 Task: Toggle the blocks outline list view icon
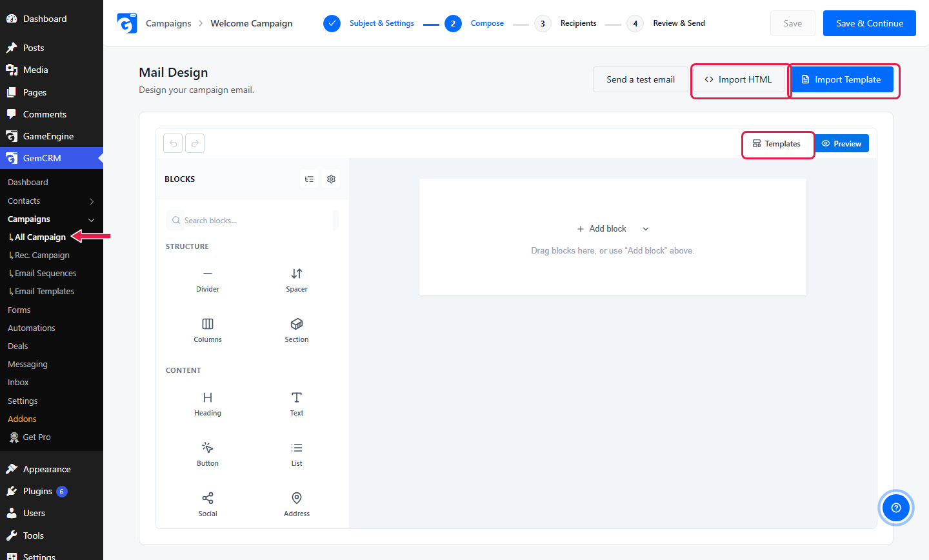310,179
